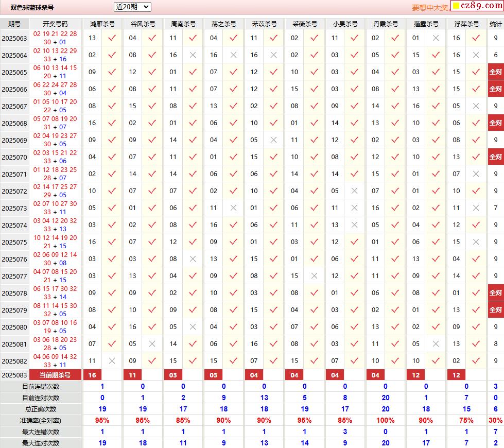The image size is (504, 448).
Task: Click the X mark in 浮萍杀号 row 2025067
Action: [x=476, y=106]
